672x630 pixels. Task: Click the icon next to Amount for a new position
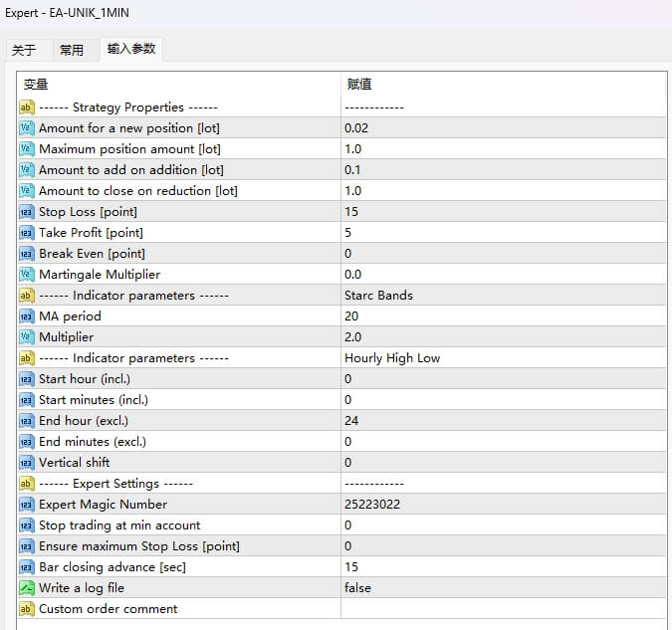(27, 128)
